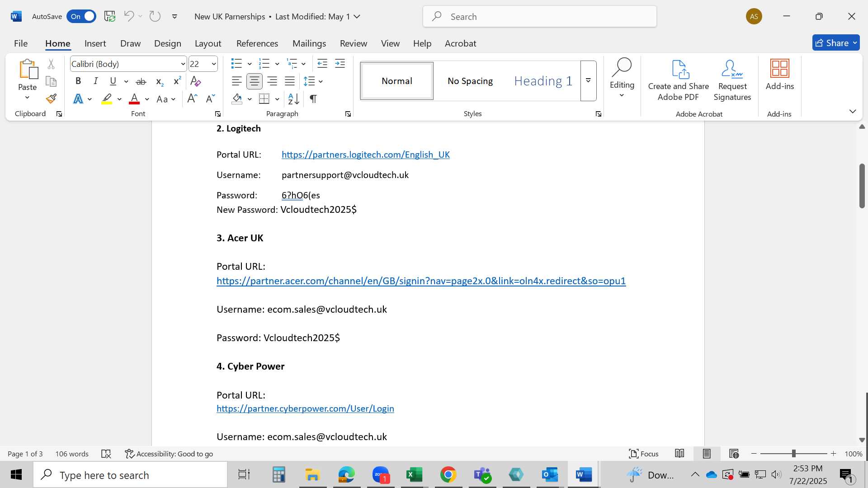Click the Request Signatures icon
Viewport: 868px width, 488px height.
732,69
